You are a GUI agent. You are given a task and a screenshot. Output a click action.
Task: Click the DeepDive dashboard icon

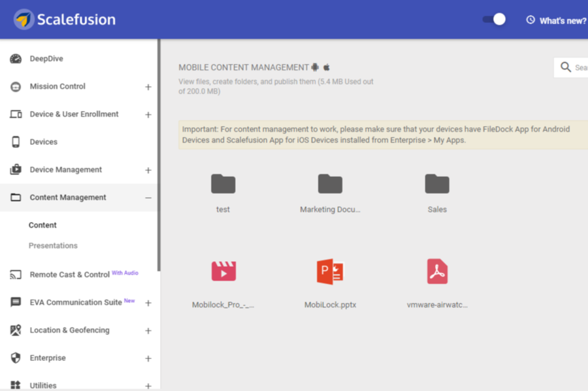tap(16, 59)
